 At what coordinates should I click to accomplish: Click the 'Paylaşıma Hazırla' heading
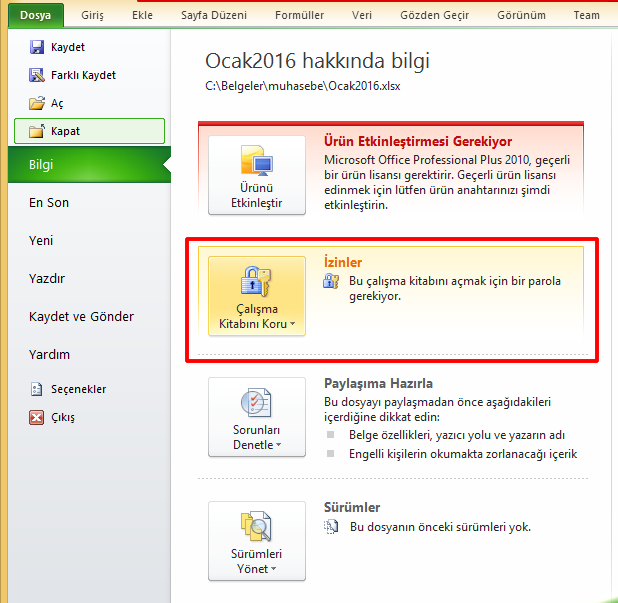378,383
